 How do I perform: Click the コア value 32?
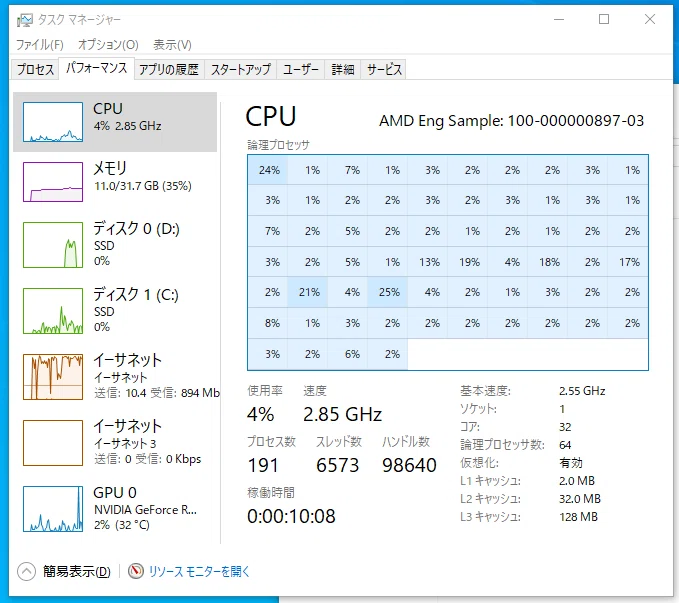coord(565,427)
